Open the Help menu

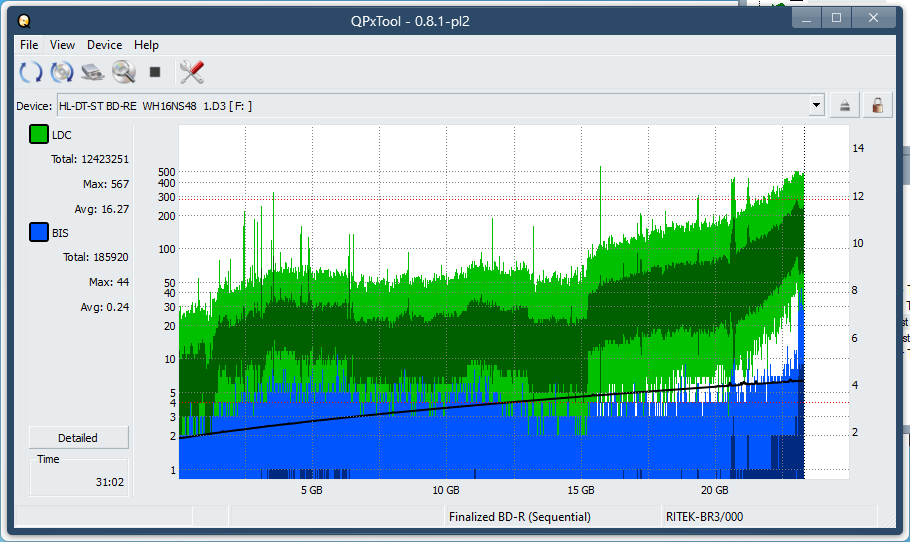(146, 45)
